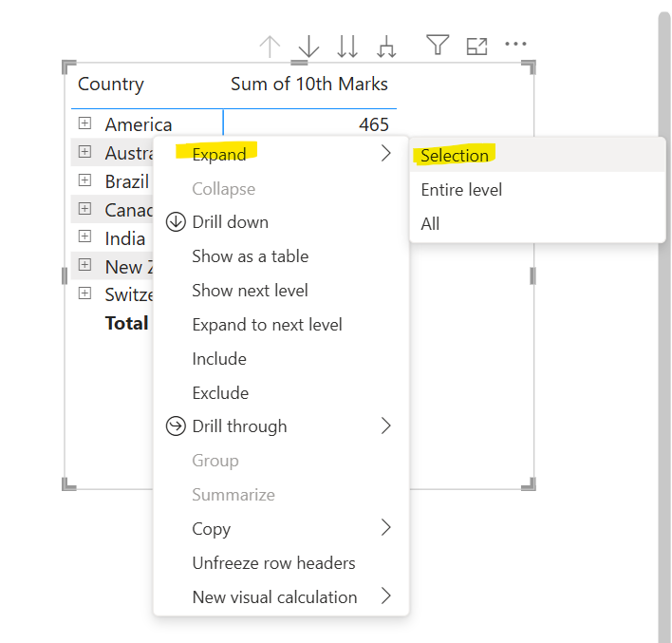Viewport: 672px width, 643px height.
Task: Click the single down-arrow drill mode icon
Action: [308, 46]
